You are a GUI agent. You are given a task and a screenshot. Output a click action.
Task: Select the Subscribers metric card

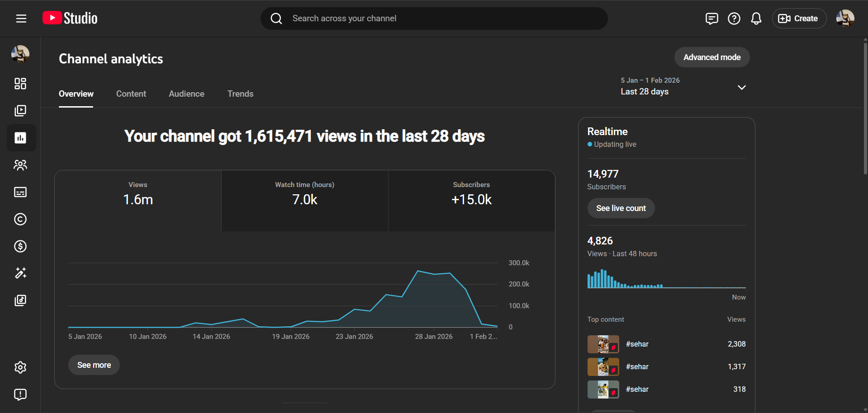pos(471,201)
